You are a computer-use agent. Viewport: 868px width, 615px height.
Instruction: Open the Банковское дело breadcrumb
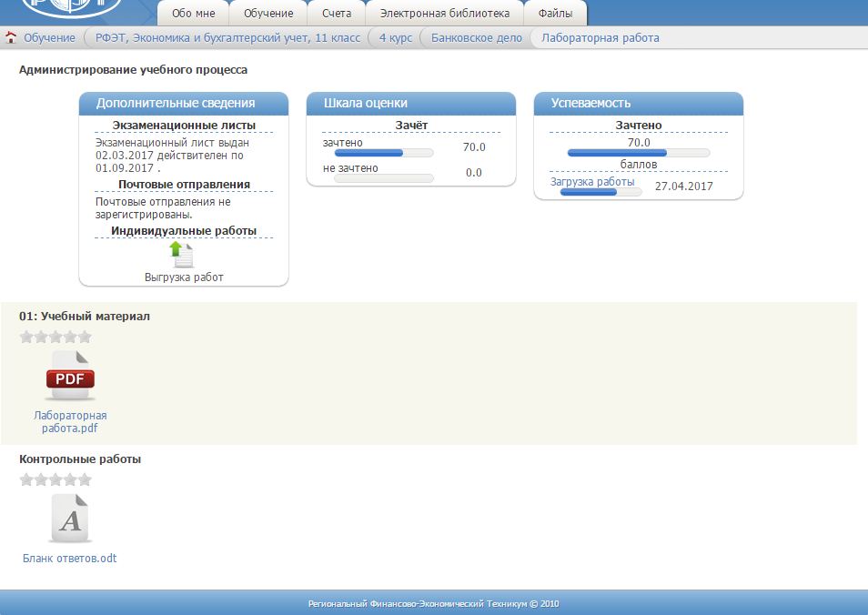tap(476, 38)
